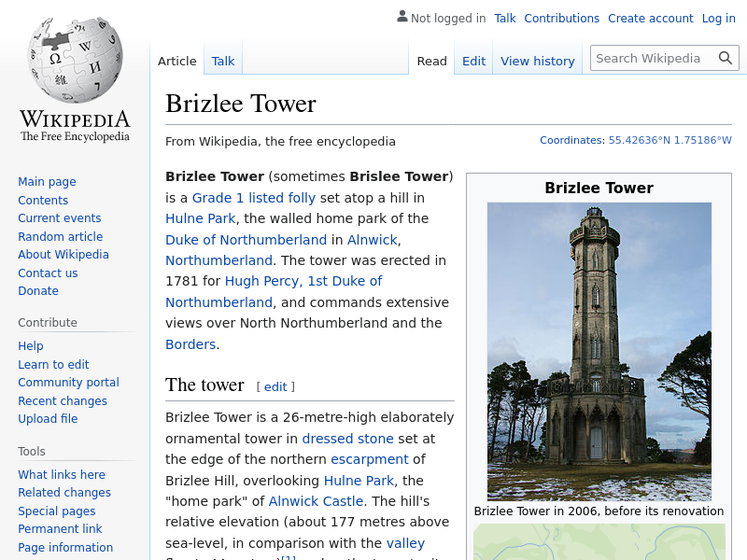Click the Create account link
The height and width of the screenshot is (560, 747).
tap(650, 18)
